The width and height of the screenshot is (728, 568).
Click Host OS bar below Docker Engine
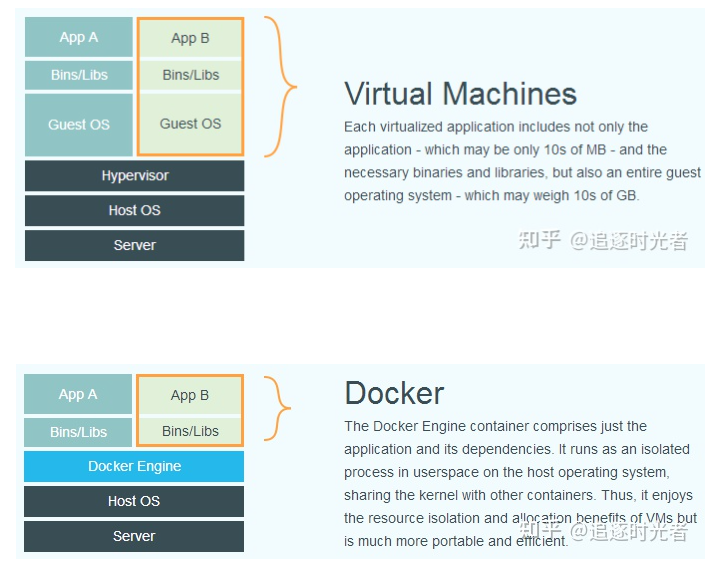pyautogui.click(x=134, y=501)
